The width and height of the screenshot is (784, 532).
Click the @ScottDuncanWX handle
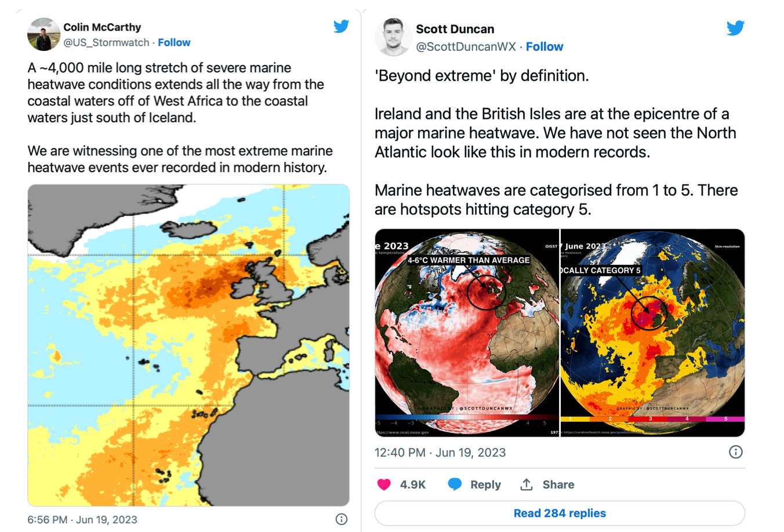466,46
